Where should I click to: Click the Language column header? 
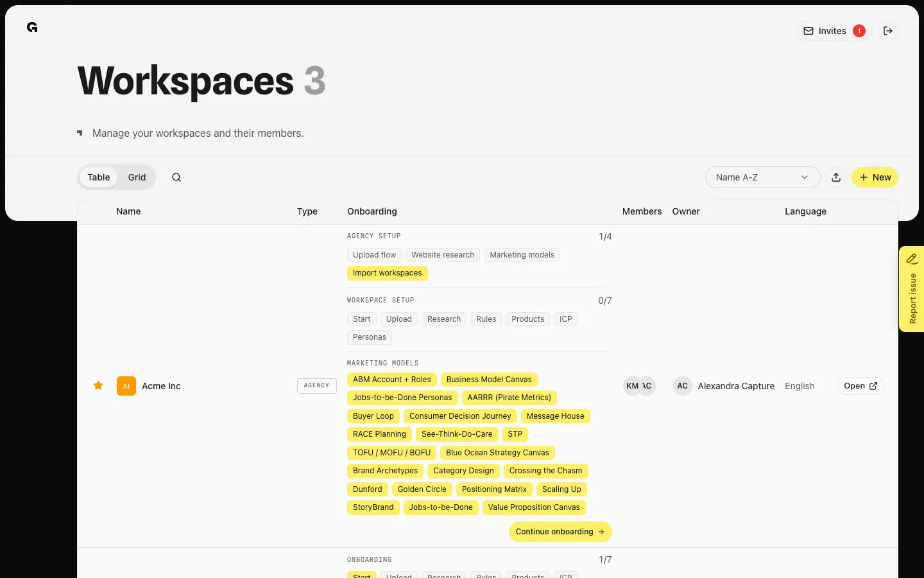pos(805,211)
